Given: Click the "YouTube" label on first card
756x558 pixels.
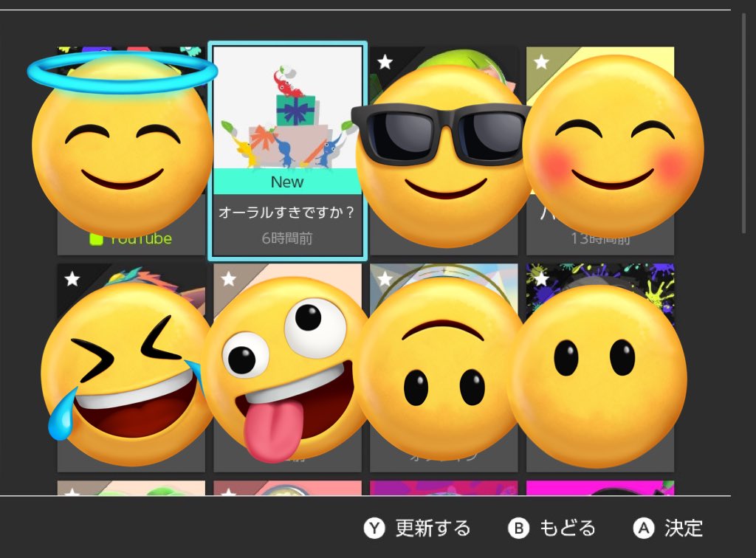Looking at the screenshot, I should [140, 238].
